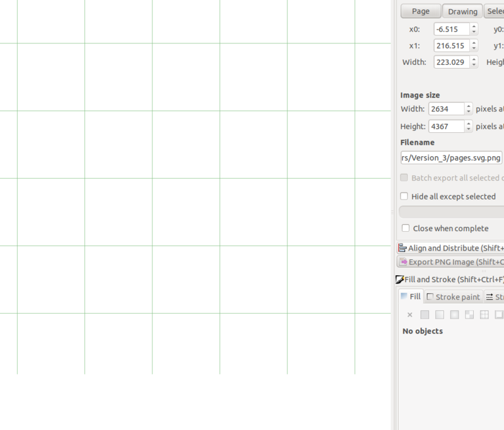Click the image Width pixels field
The width and height of the screenshot is (504, 430).
[445, 109]
